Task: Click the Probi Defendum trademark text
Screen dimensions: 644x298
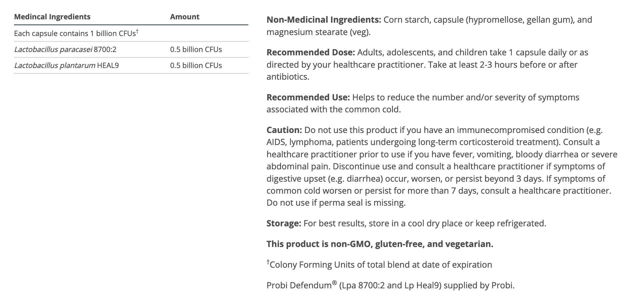Action: (x=299, y=286)
